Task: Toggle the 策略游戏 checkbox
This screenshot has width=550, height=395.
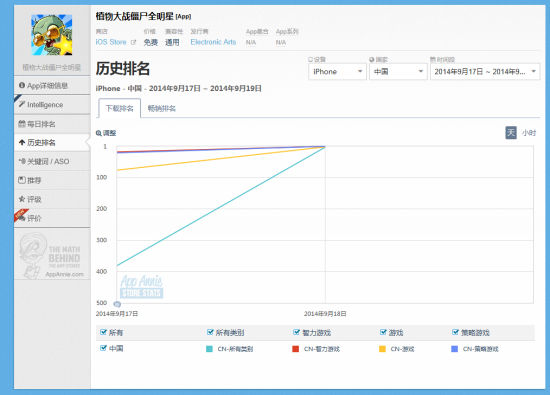Action: pyautogui.click(x=455, y=332)
